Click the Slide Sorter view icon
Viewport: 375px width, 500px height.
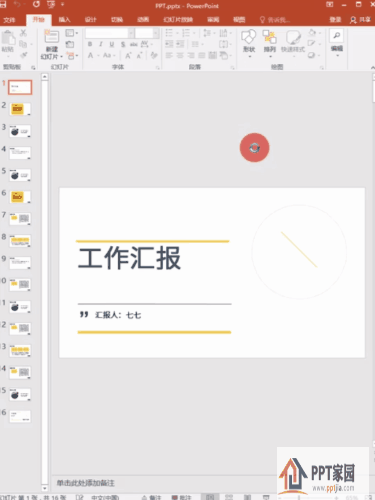(229, 497)
